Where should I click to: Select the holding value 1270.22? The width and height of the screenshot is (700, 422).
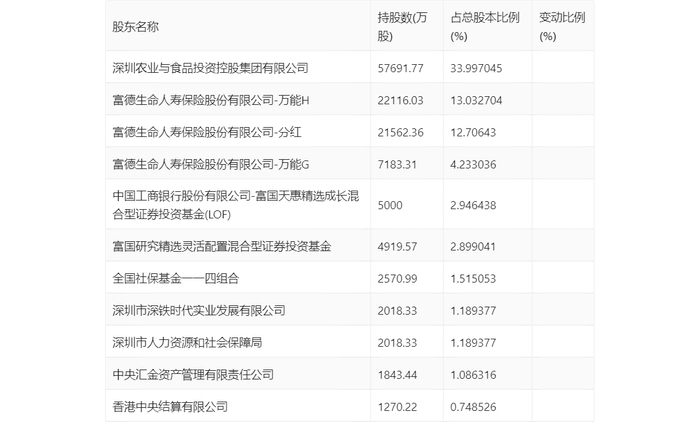pyautogui.click(x=397, y=407)
